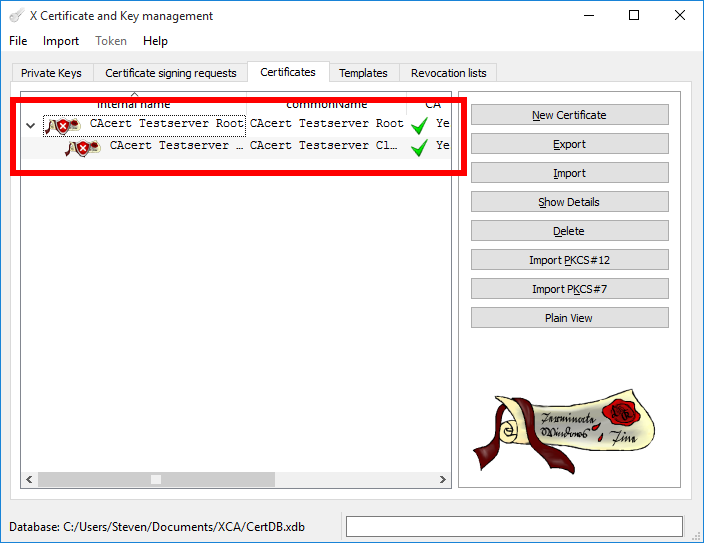Click green checkmark in client certificate row
The width and height of the screenshot is (704, 543).
(x=419, y=147)
